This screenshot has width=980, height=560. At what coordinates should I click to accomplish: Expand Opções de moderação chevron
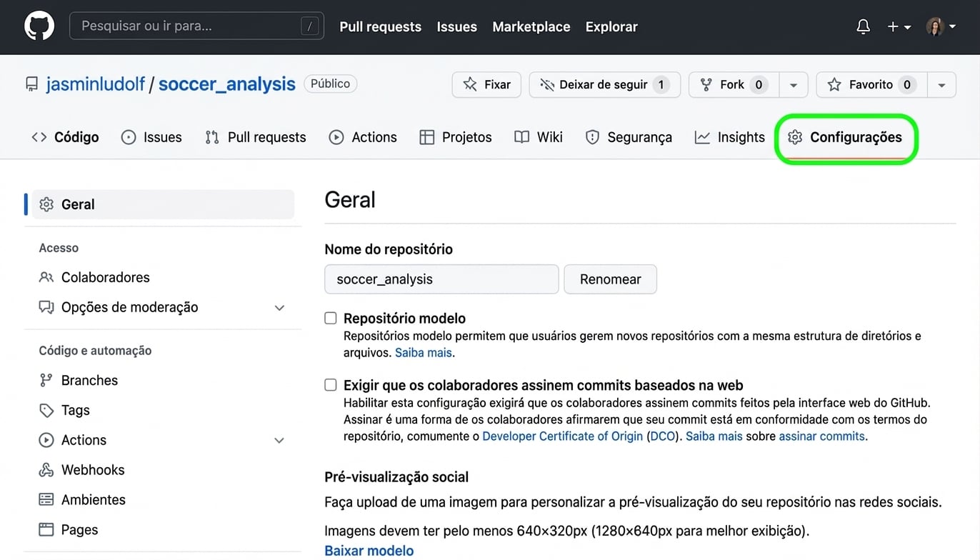[x=280, y=308]
